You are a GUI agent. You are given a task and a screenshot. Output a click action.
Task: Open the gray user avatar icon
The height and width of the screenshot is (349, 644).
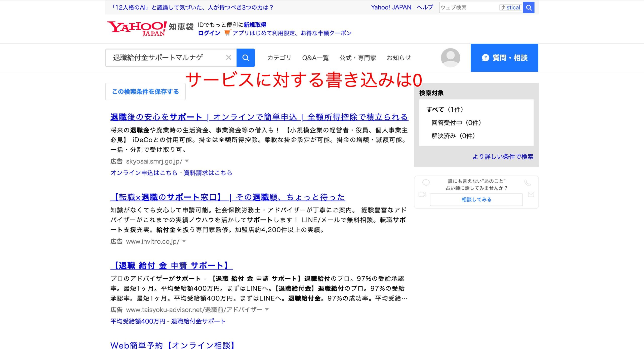pos(450,58)
